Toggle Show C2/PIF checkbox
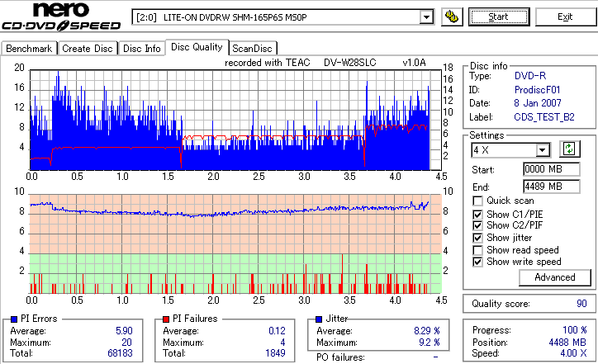 tap(477, 225)
